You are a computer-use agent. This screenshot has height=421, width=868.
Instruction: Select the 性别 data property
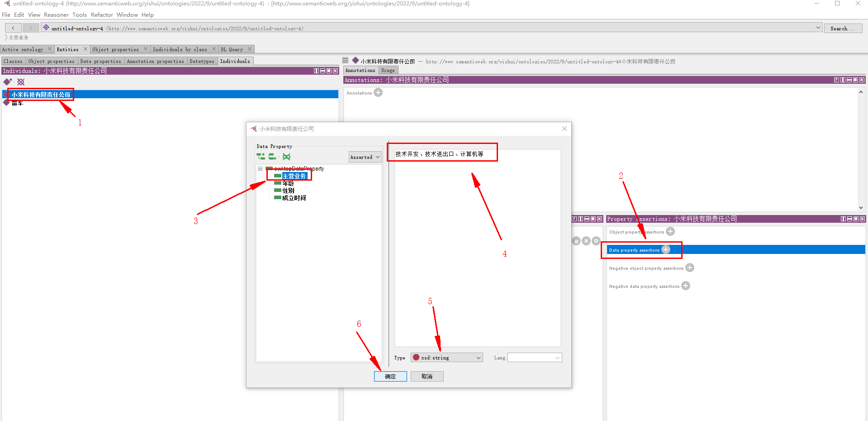click(x=288, y=191)
